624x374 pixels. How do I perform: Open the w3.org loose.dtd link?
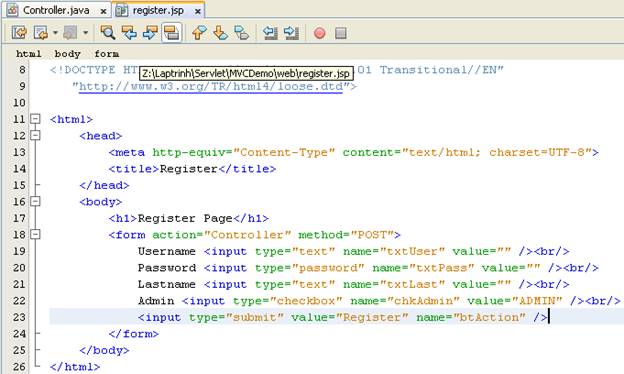211,87
